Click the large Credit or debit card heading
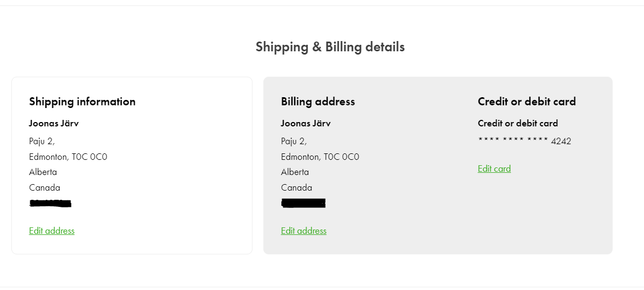The image size is (644, 290). [x=527, y=102]
